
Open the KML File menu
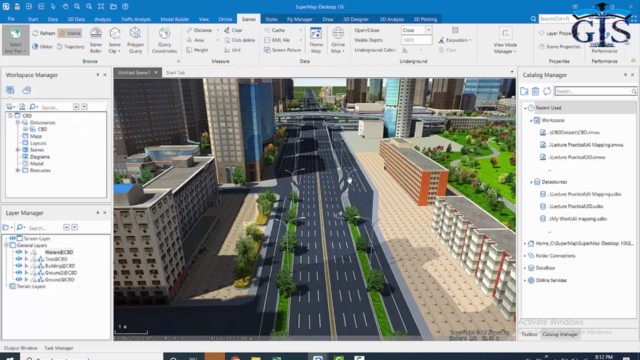coord(283,40)
